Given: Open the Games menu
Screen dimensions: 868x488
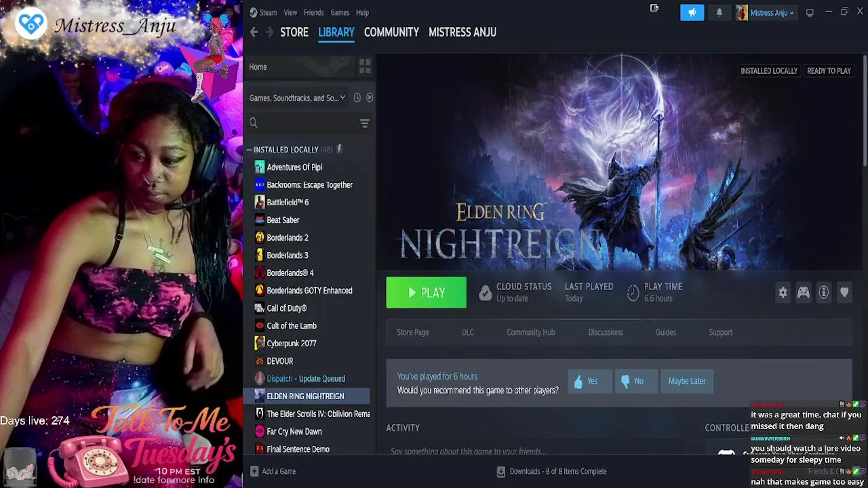Looking at the screenshot, I should click(x=340, y=12).
